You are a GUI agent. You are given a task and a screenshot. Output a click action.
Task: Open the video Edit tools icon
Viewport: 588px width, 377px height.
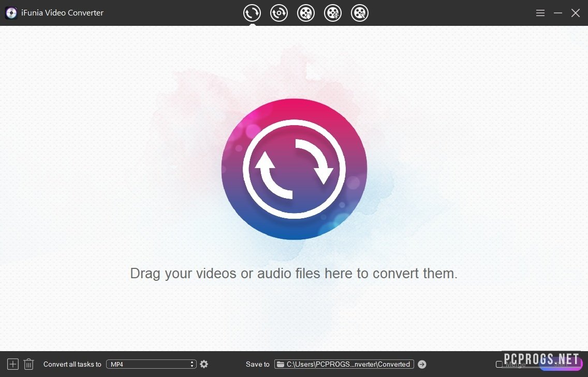[x=360, y=13]
